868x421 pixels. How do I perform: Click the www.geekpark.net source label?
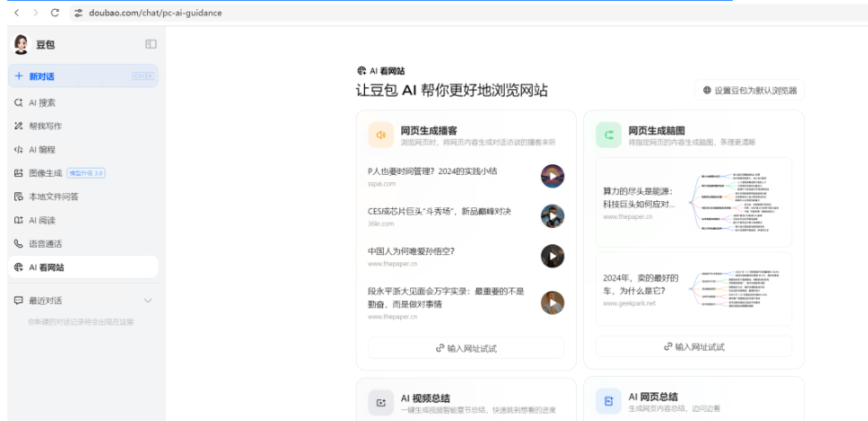point(629,303)
